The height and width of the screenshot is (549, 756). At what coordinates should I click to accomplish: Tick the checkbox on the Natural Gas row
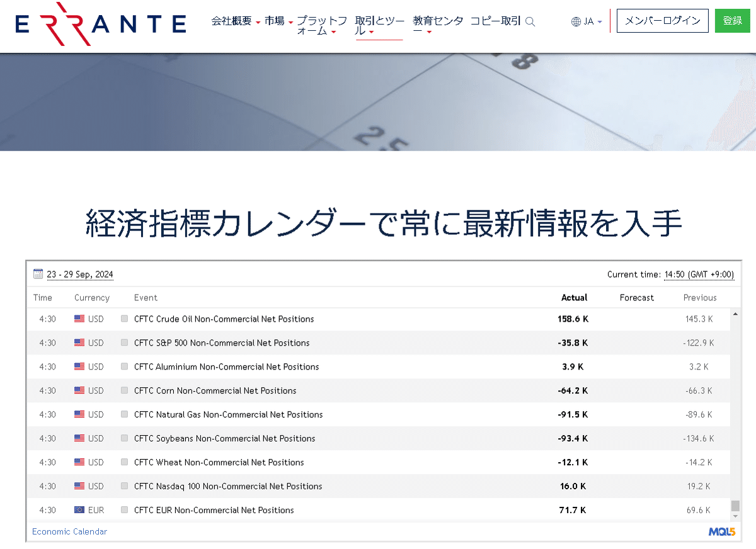124,414
